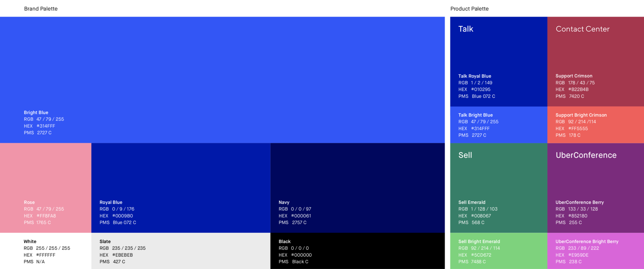Viewport: 644px width, 269px height.
Task: Pick the White color swatch
Action: pyautogui.click(x=45, y=251)
